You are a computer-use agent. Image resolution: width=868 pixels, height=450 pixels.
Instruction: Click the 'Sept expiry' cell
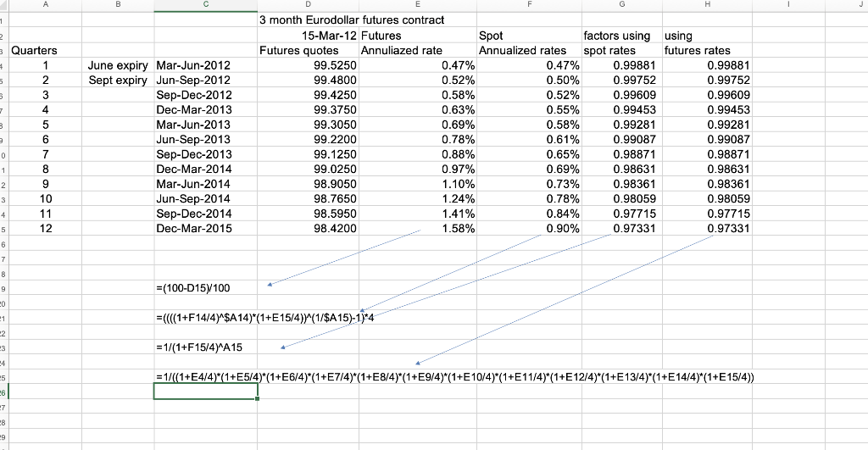pos(118,81)
